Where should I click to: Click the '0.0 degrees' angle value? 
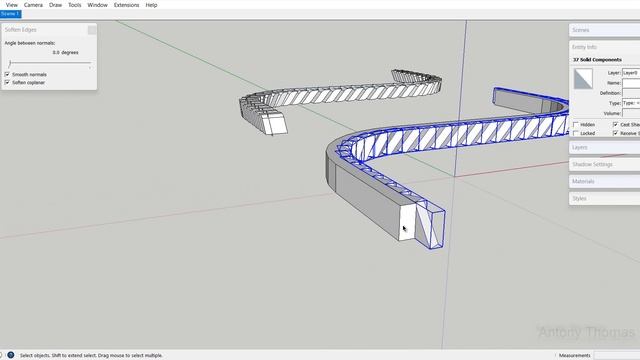point(65,53)
